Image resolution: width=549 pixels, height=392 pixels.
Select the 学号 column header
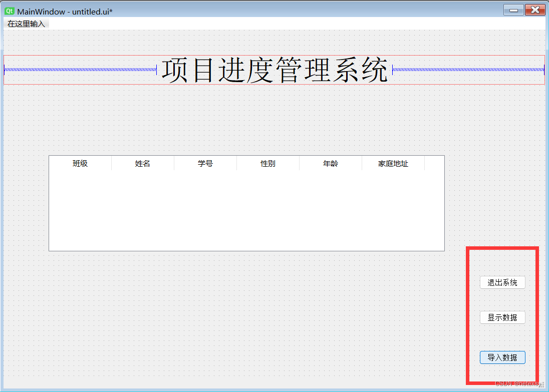click(x=205, y=163)
